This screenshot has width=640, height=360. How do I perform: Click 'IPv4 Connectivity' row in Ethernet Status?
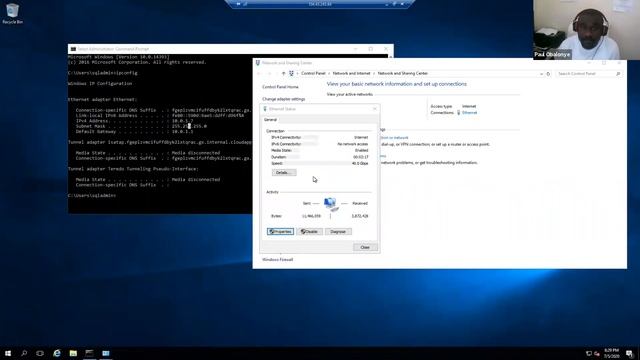(320, 138)
